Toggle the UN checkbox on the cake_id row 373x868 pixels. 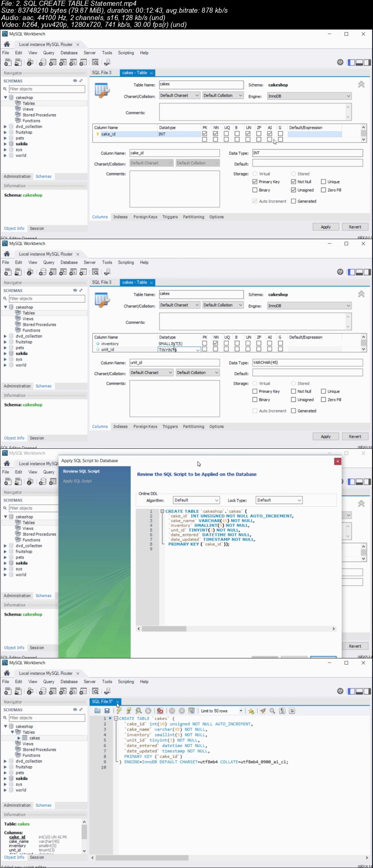(x=248, y=134)
